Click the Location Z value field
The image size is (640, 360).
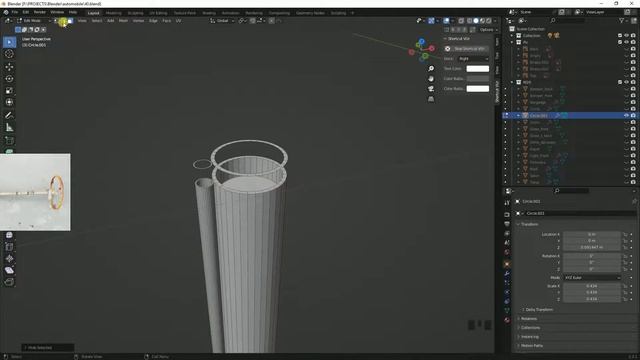(x=591, y=247)
